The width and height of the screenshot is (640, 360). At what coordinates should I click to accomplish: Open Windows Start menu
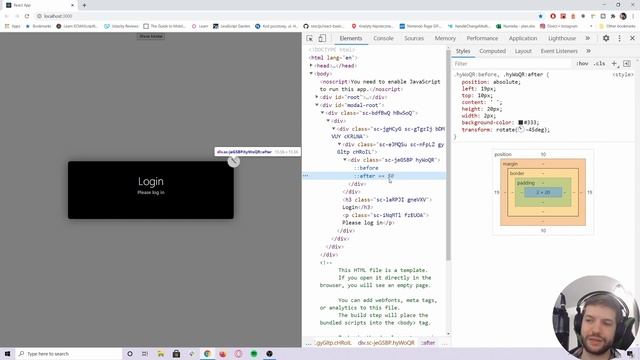pos(7,353)
